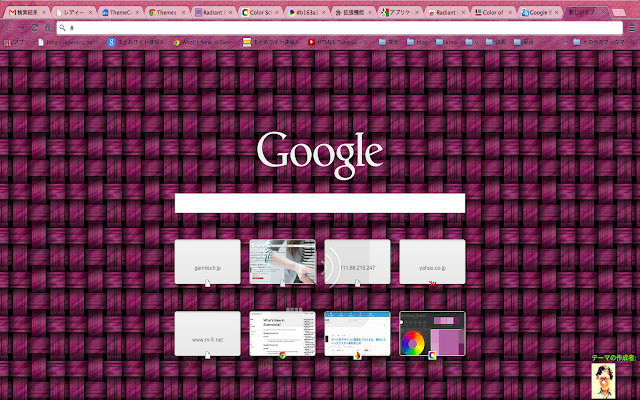Viewport: 640px width, 400px height.
Task: Expand the 新聞 bookmark folder
Action: click(x=524, y=42)
